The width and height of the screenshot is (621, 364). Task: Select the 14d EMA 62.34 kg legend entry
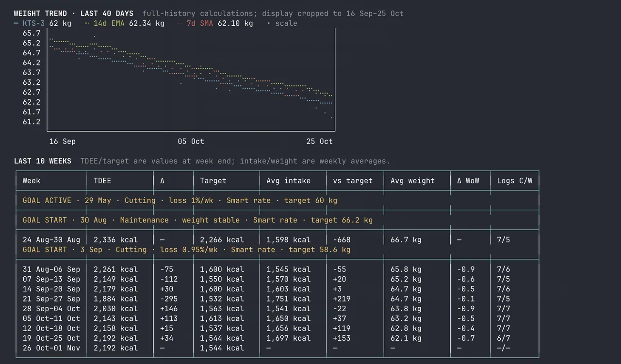(x=124, y=23)
